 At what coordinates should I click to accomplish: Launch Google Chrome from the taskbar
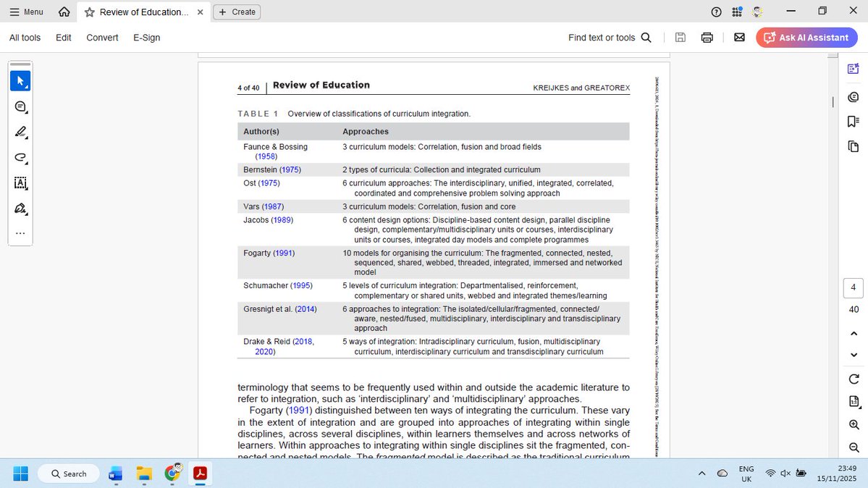coord(172,473)
